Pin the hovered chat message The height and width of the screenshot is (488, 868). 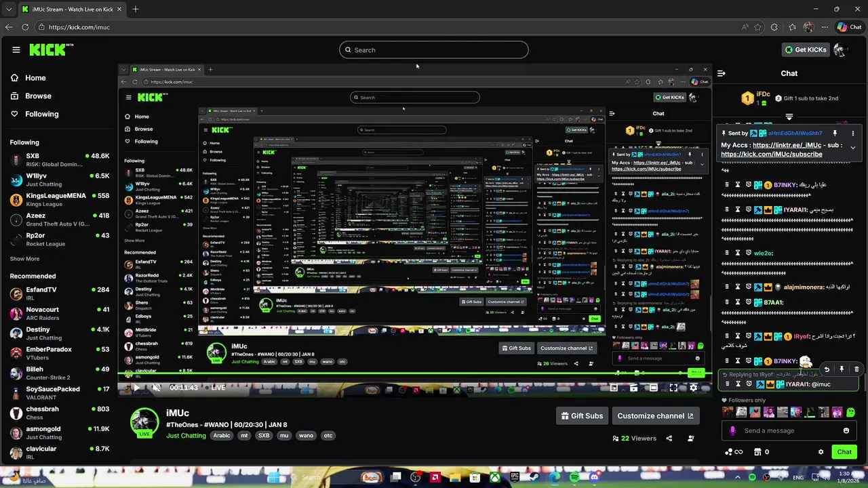click(x=842, y=369)
